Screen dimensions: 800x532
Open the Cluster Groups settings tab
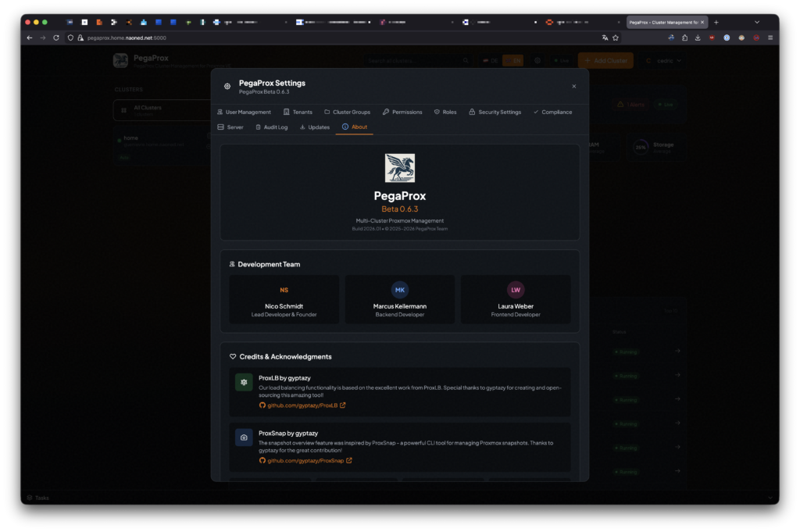coord(347,112)
